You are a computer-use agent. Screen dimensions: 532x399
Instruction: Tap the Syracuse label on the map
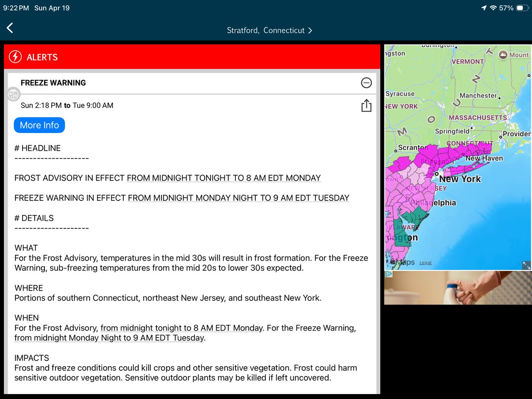pos(400,94)
